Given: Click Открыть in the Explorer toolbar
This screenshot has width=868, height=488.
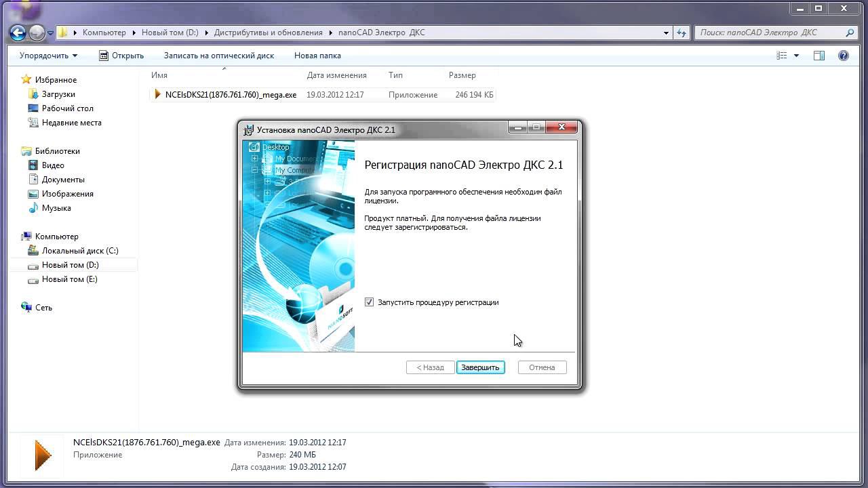Looking at the screenshot, I should pos(121,56).
